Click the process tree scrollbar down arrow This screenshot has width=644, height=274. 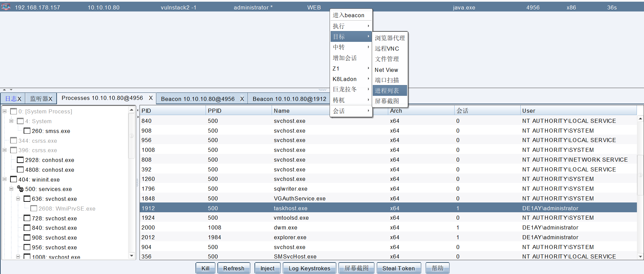pyautogui.click(x=132, y=256)
